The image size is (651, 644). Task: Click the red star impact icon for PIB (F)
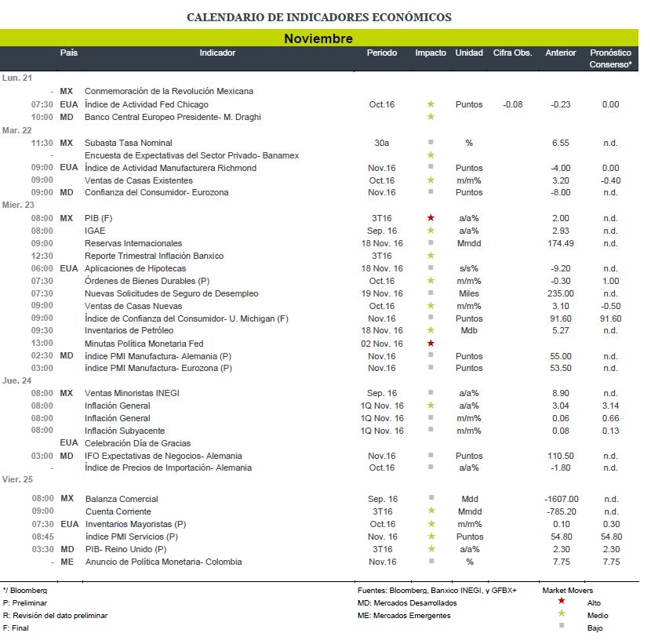click(431, 217)
